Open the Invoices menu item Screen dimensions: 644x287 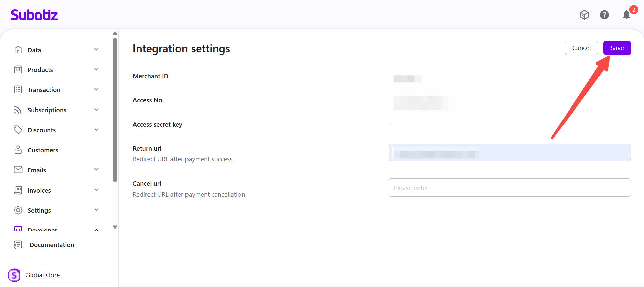coord(39,190)
